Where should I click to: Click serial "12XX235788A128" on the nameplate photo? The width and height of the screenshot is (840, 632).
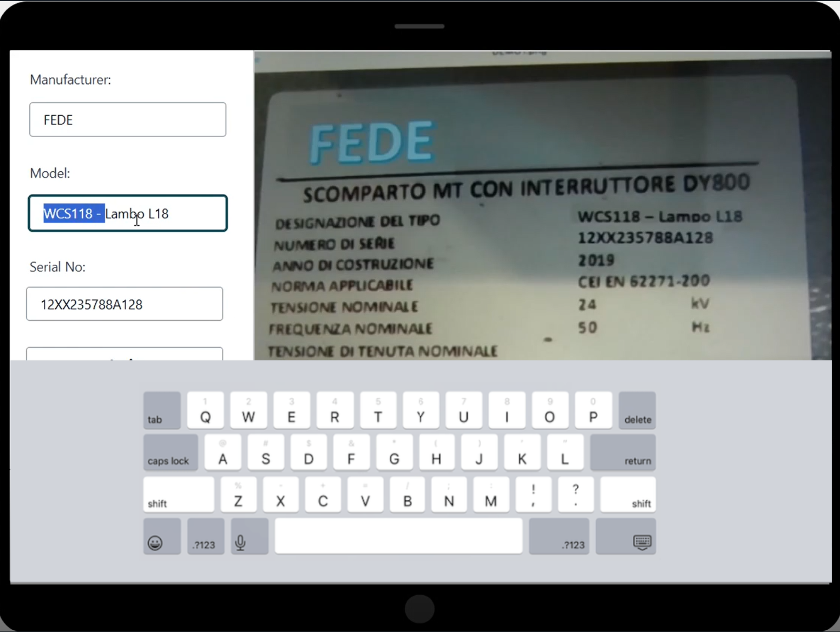645,238
